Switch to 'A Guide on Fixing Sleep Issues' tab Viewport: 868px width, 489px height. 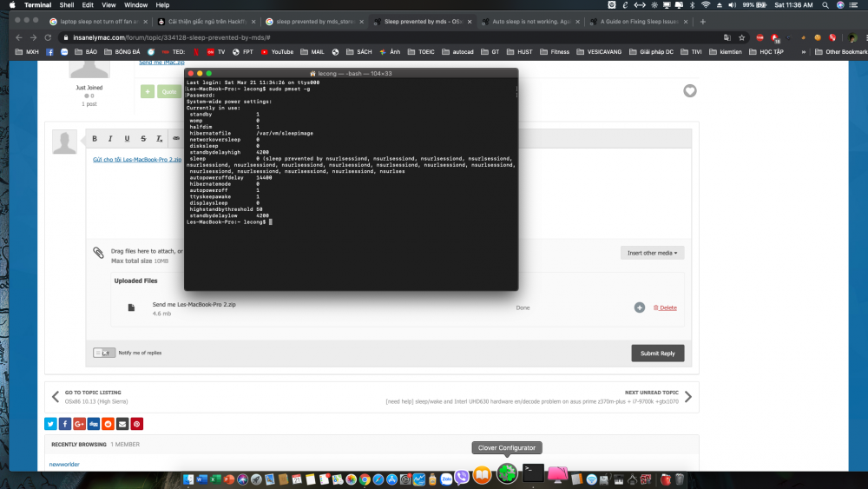pyautogui.click(x=639, y=22)
